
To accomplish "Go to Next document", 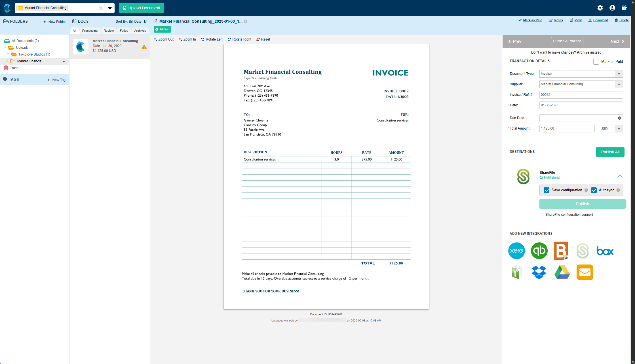I will tap(617, 41).
